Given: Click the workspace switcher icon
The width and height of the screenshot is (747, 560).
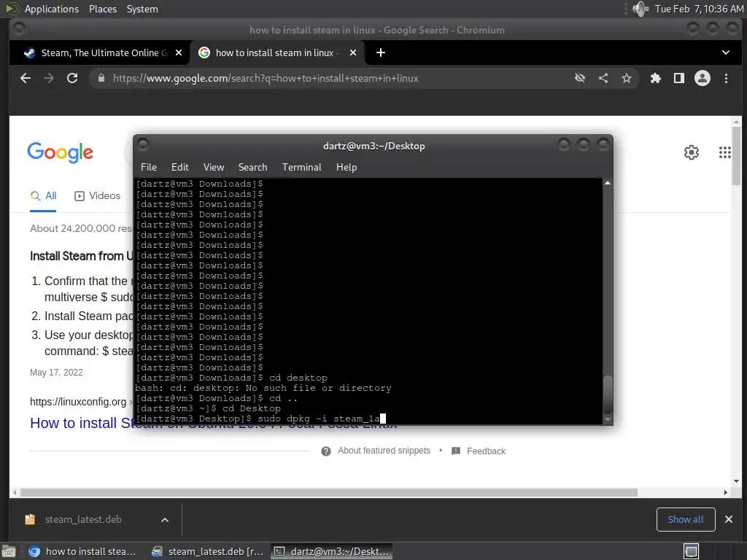Looking at the screenshot, I should [691, 551].
